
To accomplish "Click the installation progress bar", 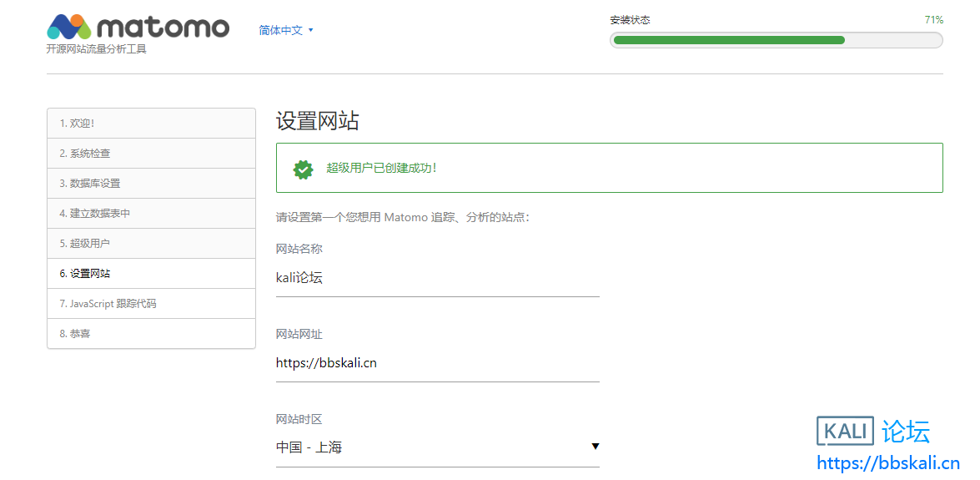I will [776, 40].
